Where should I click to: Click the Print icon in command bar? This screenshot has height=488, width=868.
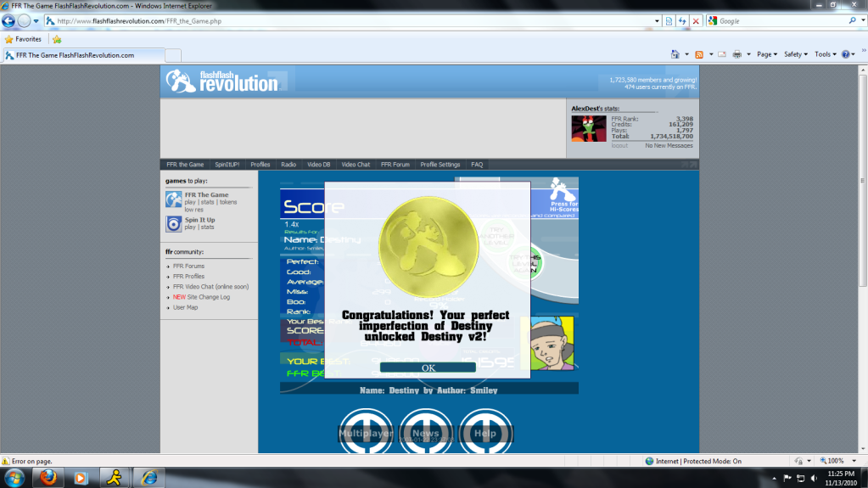[736, 54]
